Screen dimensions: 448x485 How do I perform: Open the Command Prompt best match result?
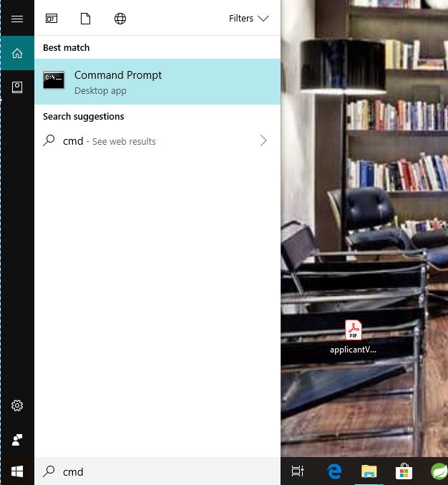pyautogui.click(x=157, y=82)
